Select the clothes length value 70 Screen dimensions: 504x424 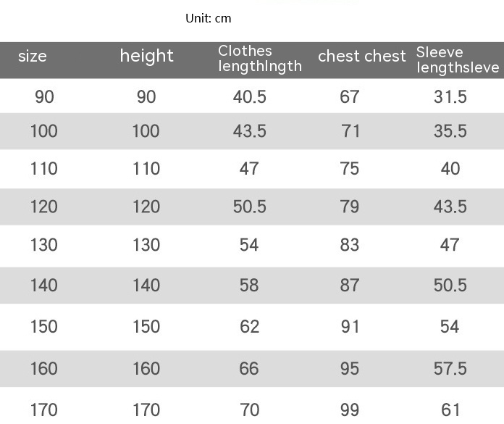[249, 411]
